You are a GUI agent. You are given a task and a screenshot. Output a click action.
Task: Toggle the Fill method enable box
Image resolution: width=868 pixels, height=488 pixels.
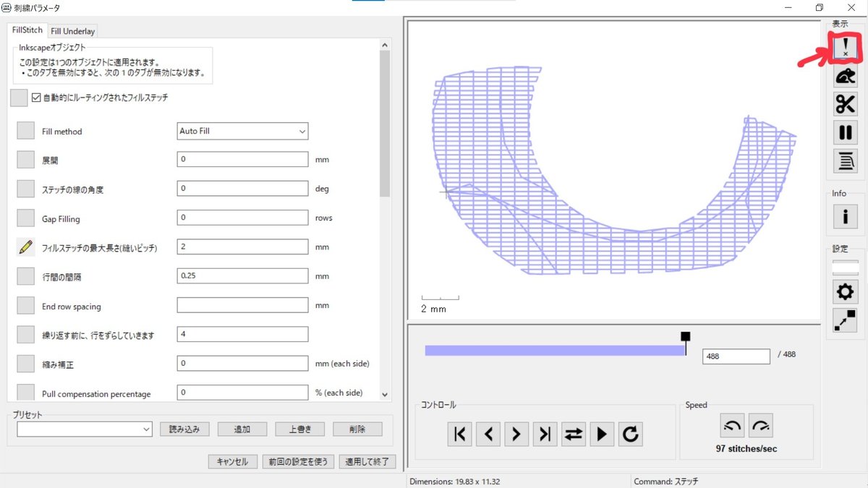point(26,131)
